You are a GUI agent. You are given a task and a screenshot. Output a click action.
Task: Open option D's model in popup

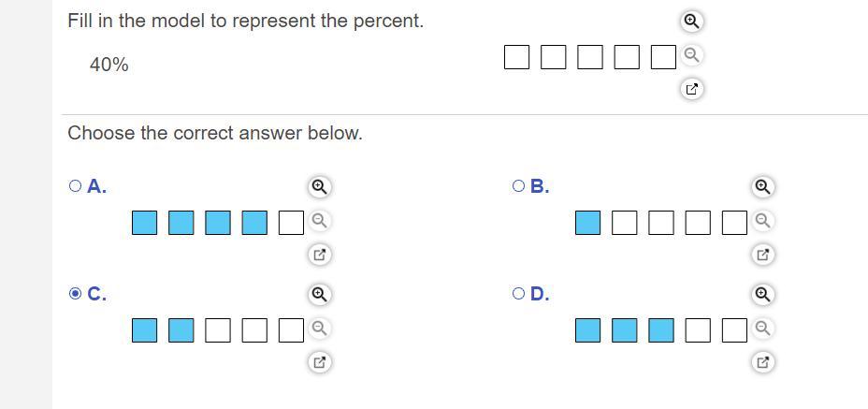pos(762,362)
